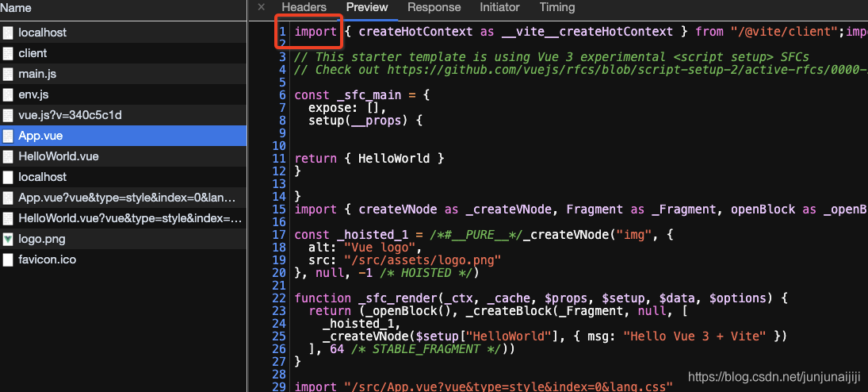This screenshot has height=392, width=868.
Task: Click the file icon beside main.js
Action: coord(8,75)
